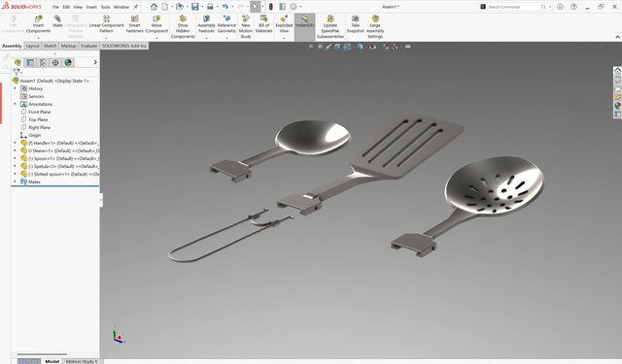The height and width of the screenshot is (364, 622).
Task: Insert a Bill of Materials
Action: click(263, 24)
